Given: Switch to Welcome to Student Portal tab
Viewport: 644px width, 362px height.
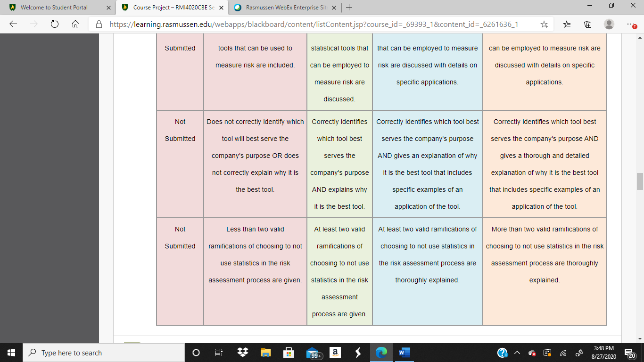Looking at the screenshot, I should (x=54, y=8).
